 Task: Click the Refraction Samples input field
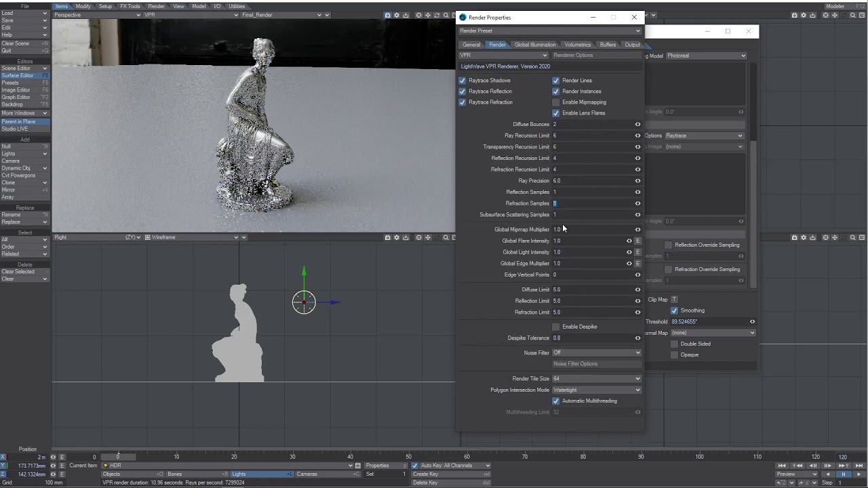click(591, 203)
